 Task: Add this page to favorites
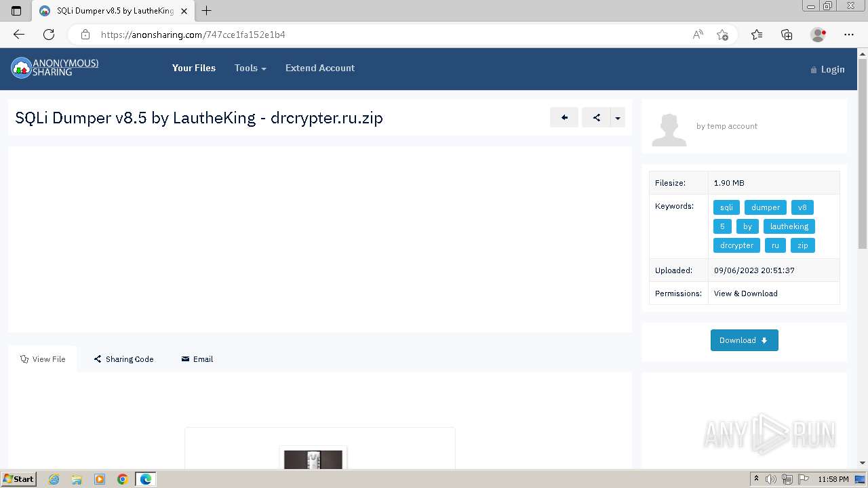click(x=723, y=35)
